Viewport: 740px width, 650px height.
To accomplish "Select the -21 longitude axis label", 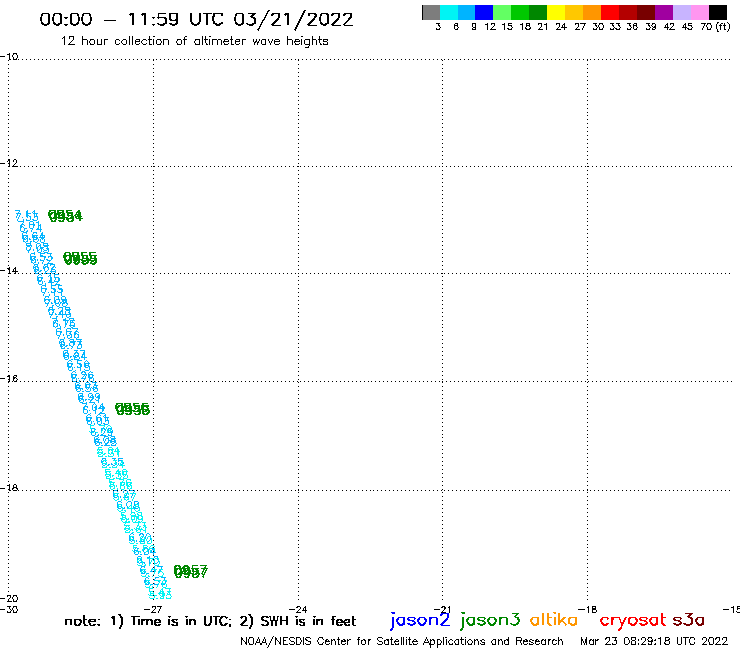I will coord(442,609).
